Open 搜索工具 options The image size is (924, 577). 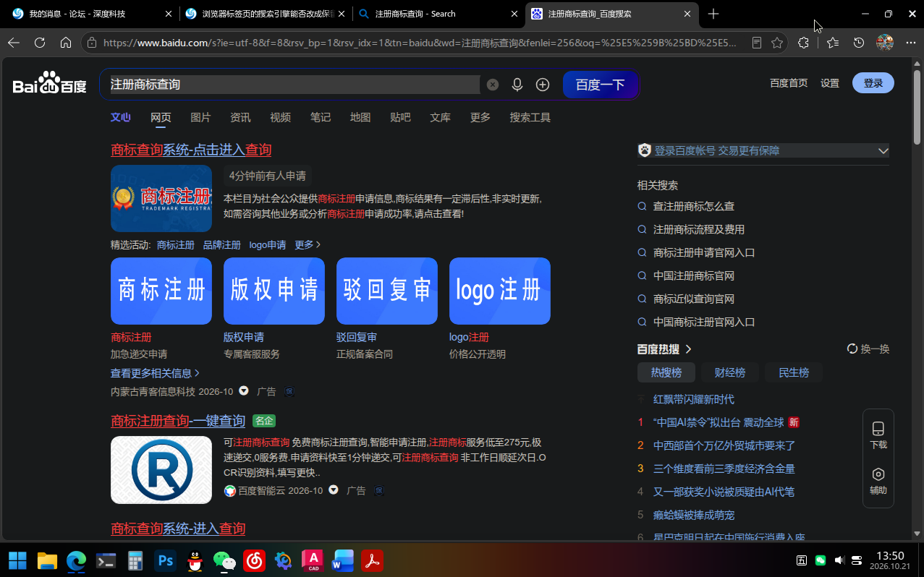pos(530,117)
